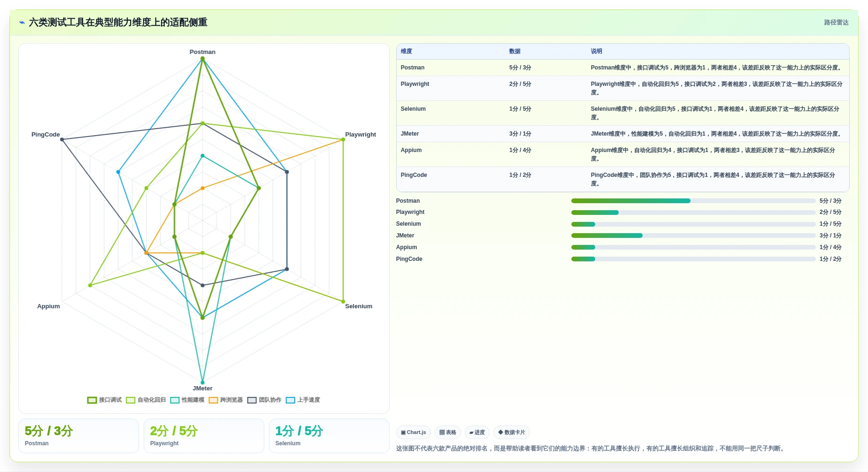Click the PingCode row name in table
Screen dimensions: 868x472
(x=414, y=175)
